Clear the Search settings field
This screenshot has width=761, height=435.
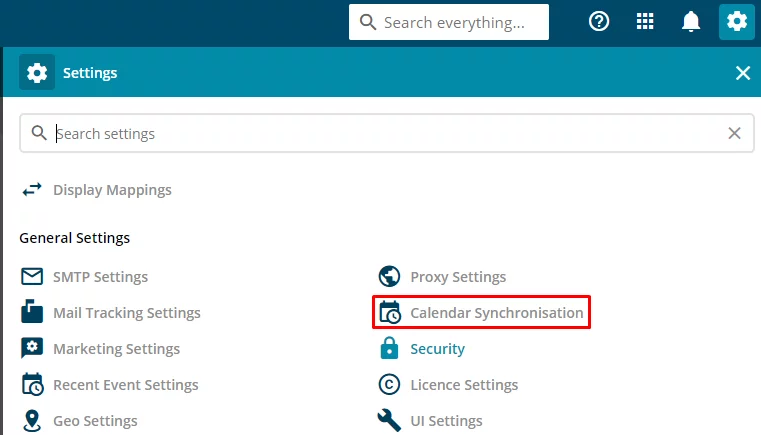click(x=734, y=133)
